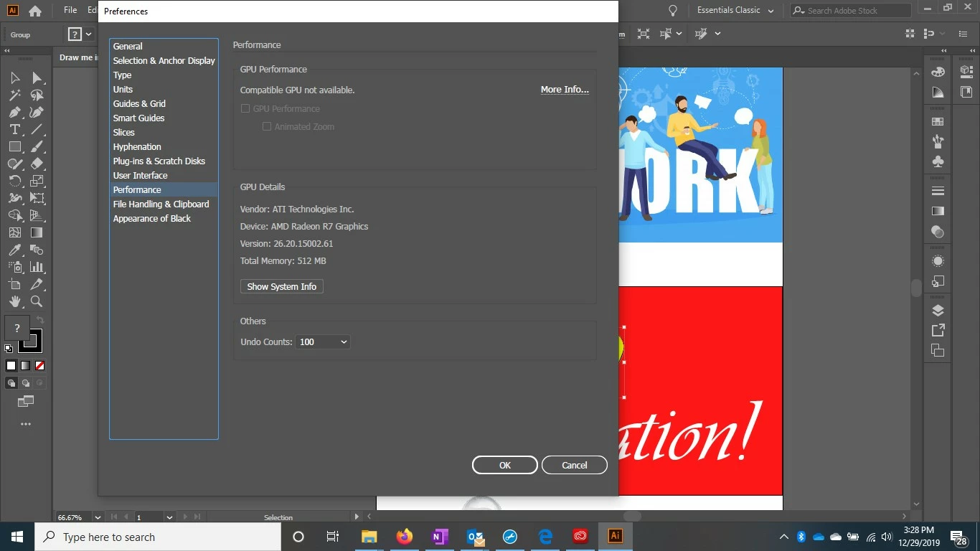This screenshot has height=551, width=980.
Task: Click Search Adobe Stock field
Action: point(850,11)
